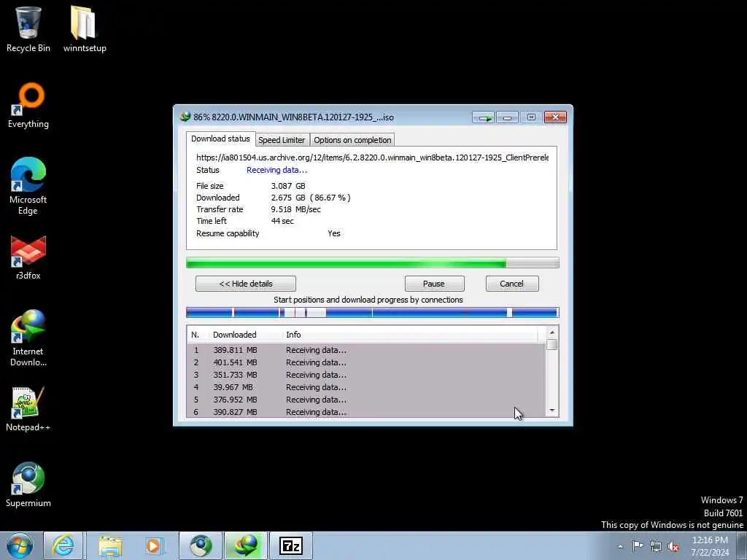
Task: Click the Info column header
Action: 410,335
